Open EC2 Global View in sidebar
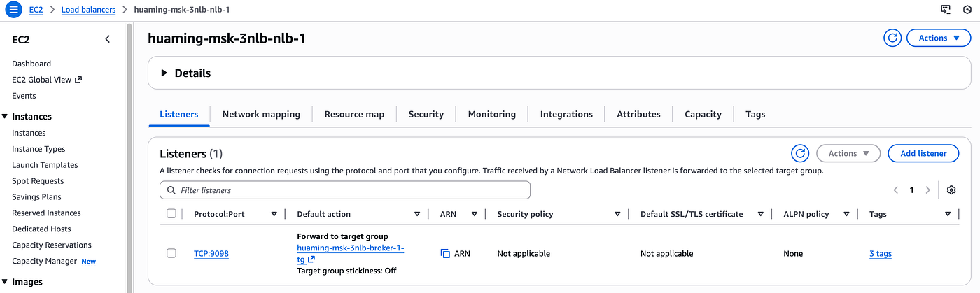This screenshot has width=980, height=293. pyautogui.click(x=42, y=80)
